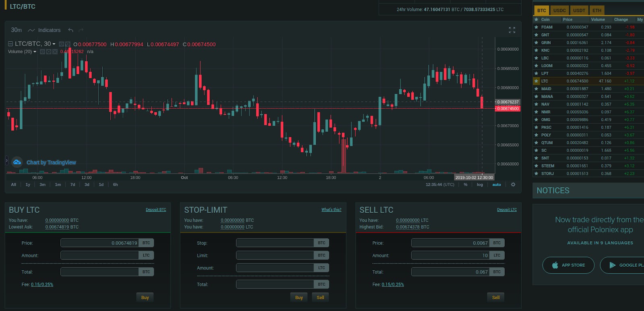Screen dimensions: 644x311
Task: Toggle favorite star for LTC
Action: coord(536,81)
